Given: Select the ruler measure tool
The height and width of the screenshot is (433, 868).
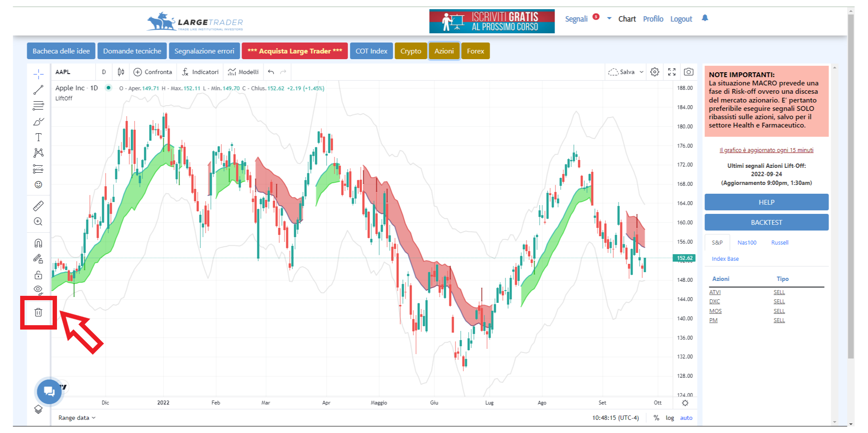Looking at the screenshot, I should pos(38,206).
